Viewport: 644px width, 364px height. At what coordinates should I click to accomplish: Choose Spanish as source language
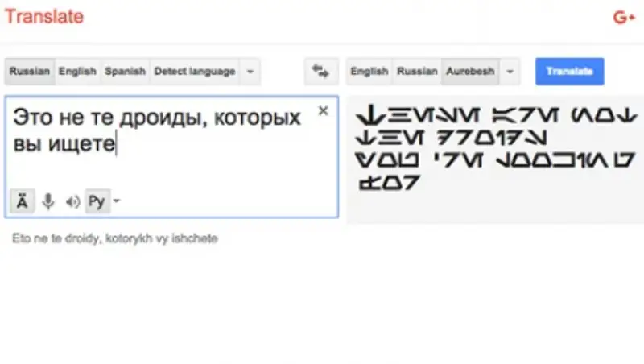[x=126, y=72]
